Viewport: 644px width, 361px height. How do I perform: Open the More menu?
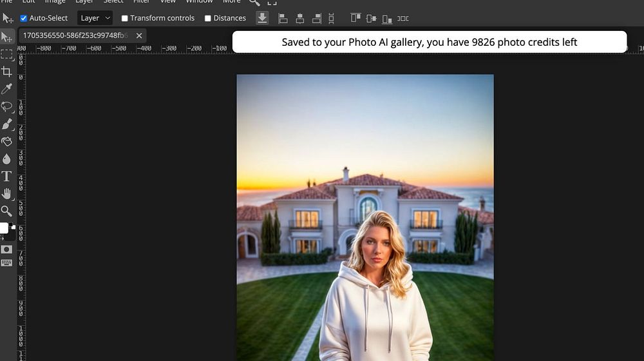[232, 2]
